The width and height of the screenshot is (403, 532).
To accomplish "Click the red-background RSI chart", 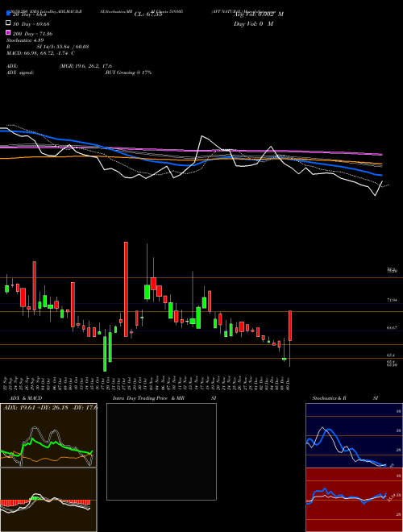I will (354, 500).
